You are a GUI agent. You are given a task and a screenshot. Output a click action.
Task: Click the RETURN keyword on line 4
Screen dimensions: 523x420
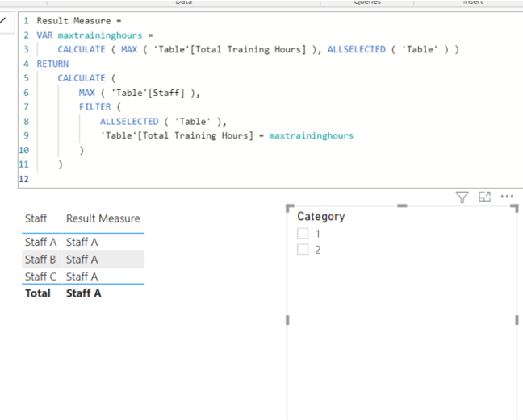click(x=52, y=64)
